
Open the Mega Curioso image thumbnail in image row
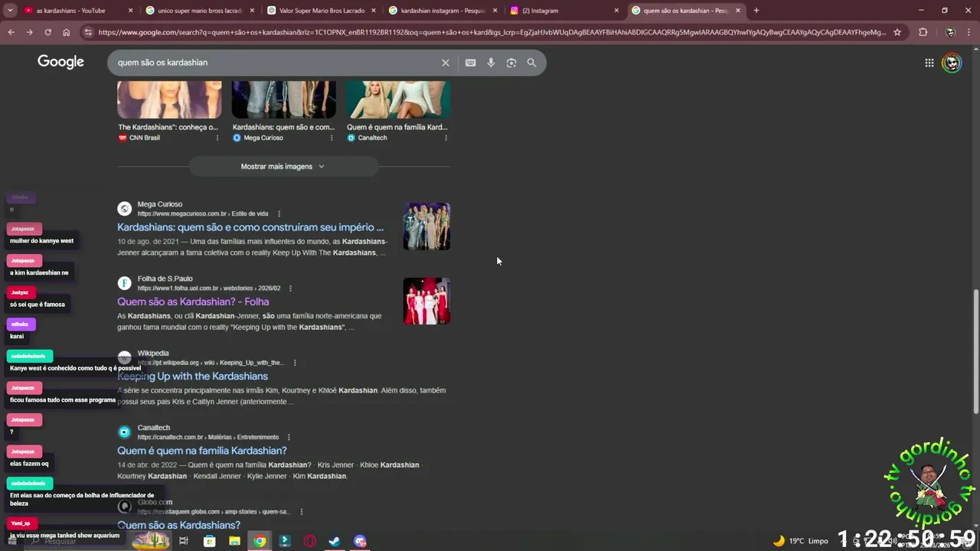click(x=284, y=99)
